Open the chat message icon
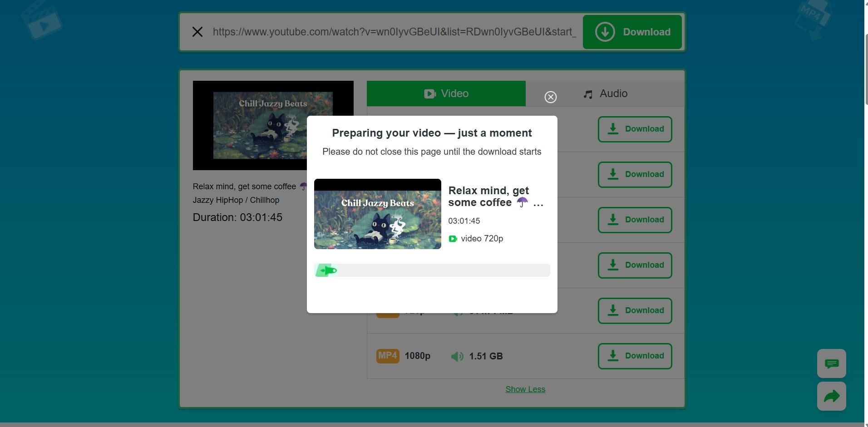Viewport: 868px width, 427px height. (831, 363)
